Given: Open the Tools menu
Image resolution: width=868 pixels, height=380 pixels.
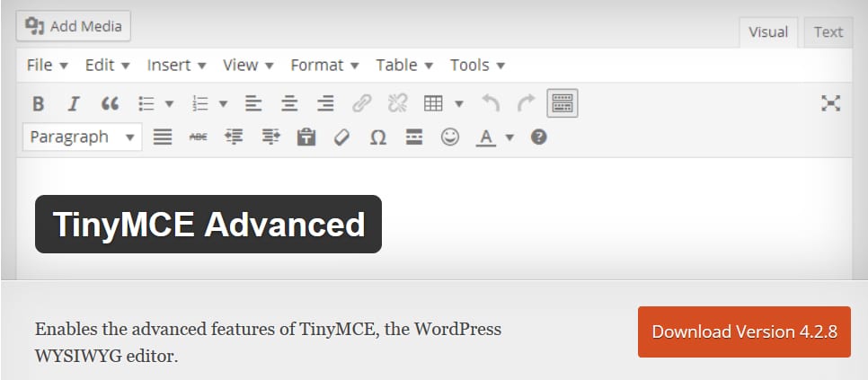Looking at the screenshot, I should coord(477,65).
